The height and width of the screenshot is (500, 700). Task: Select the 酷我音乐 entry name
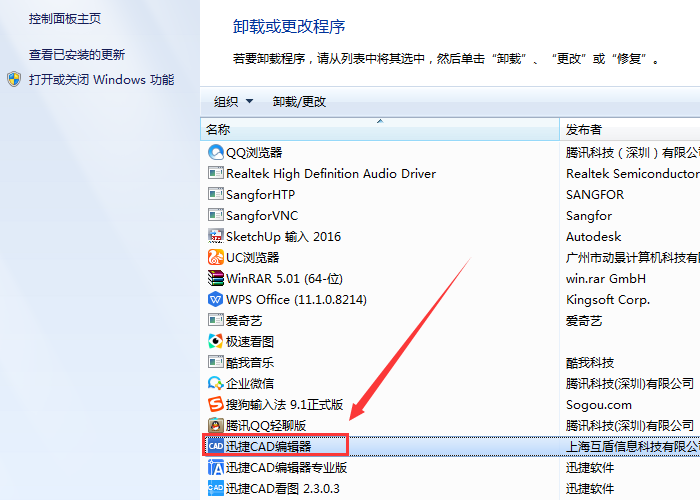pyautogui.click(x=250, y=362)
